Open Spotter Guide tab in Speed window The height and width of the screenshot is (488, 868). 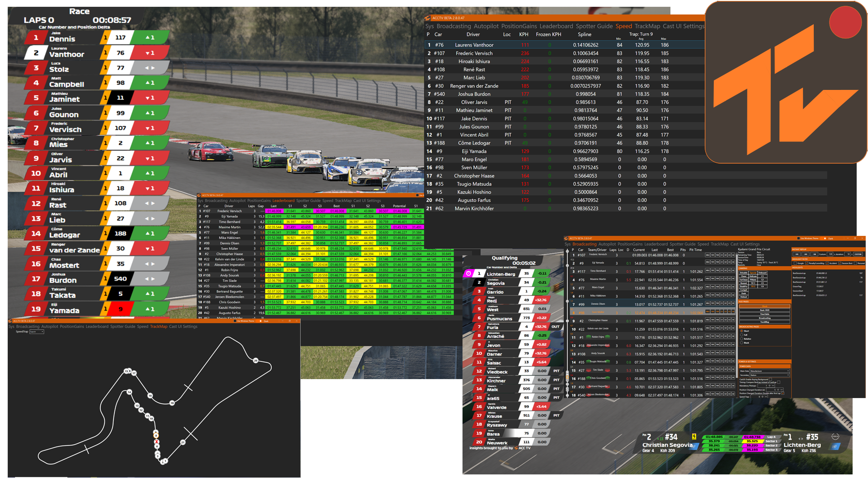tap(594, 26)
